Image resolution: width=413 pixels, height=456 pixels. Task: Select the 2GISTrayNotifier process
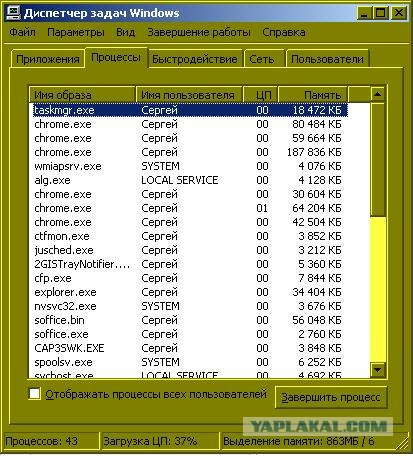tap(190, 264)
